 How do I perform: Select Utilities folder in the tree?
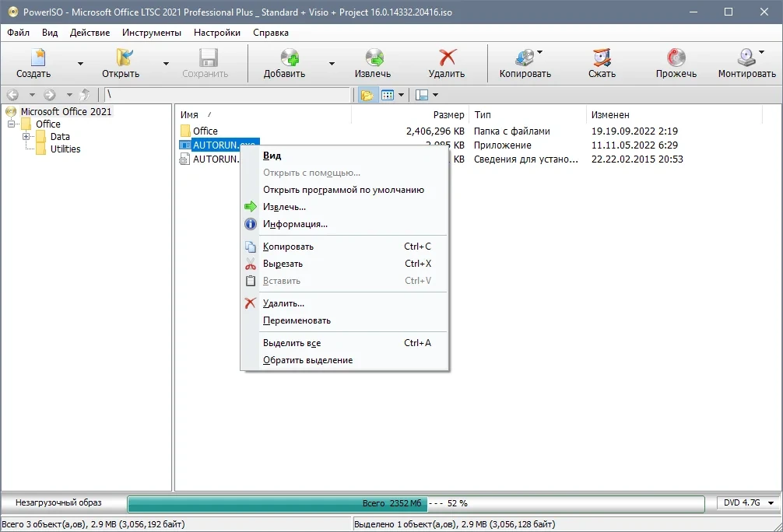[x=65, y=149]
